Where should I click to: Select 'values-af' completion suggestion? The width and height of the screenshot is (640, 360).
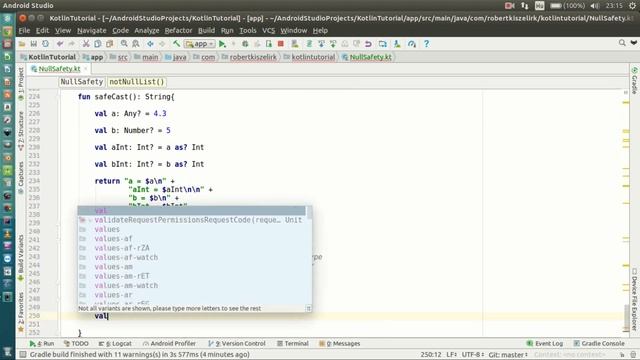(191, 239)
